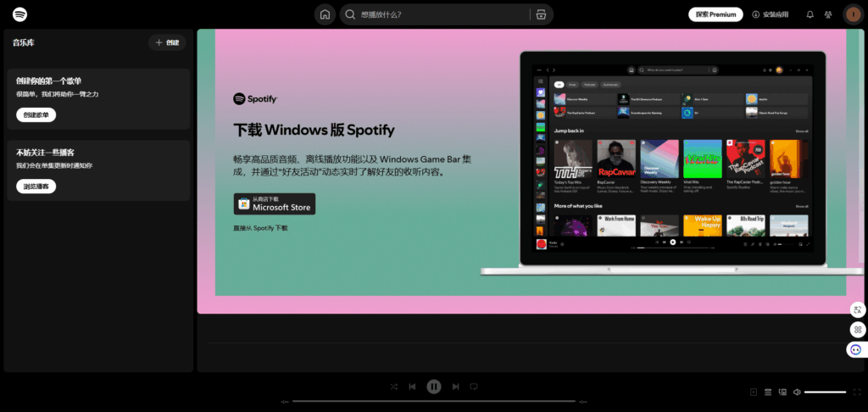The image size is (868, 412).
Task: Pause playback with the center button
Action: click(x=434, y=387)
